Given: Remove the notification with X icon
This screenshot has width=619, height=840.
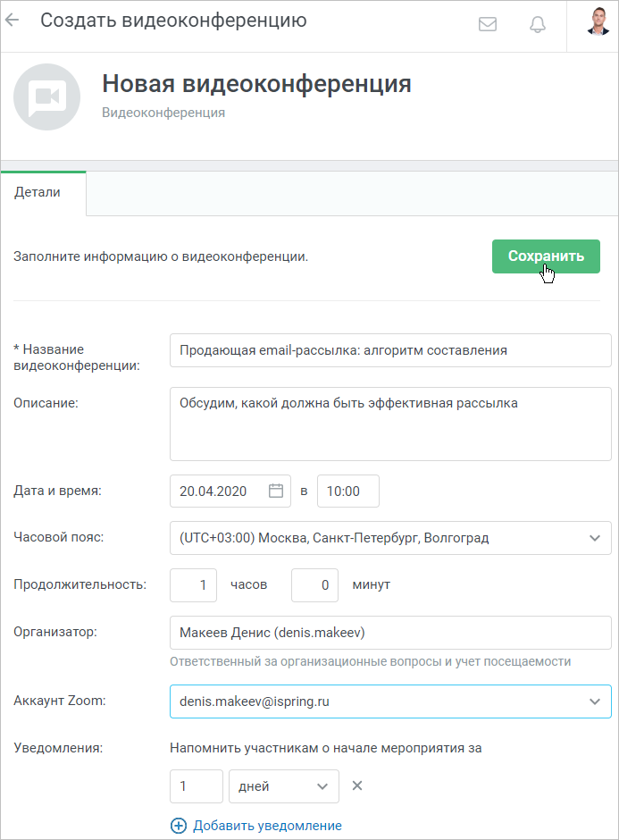Looking at the screenshot, I should tap(357, 785).
